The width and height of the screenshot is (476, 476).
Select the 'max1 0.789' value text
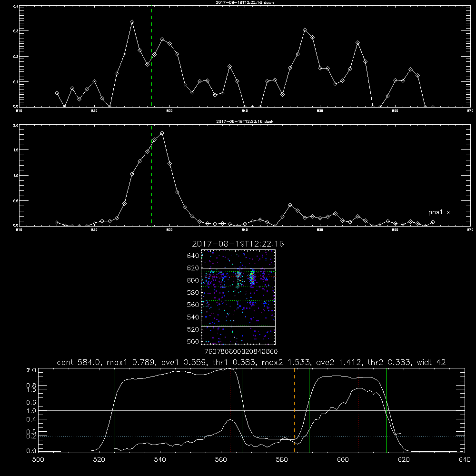coord(131,362)
